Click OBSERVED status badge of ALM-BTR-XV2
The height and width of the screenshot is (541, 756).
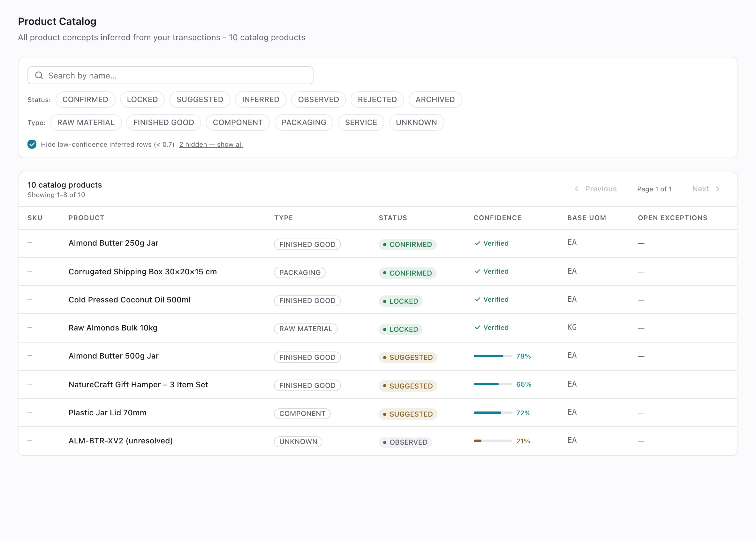click(x=405, y=442)
